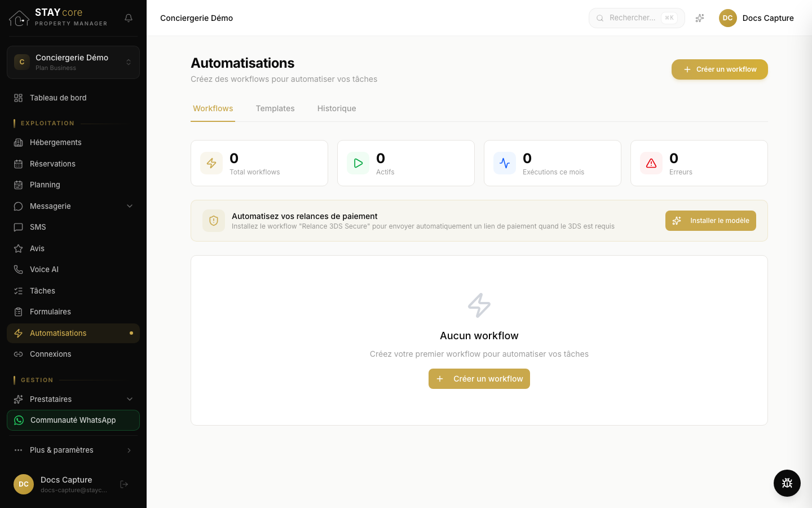Open the Docs Capture profile in header
Image resolution: width=812 pixels, height=508 pixels.
[756, 18]
